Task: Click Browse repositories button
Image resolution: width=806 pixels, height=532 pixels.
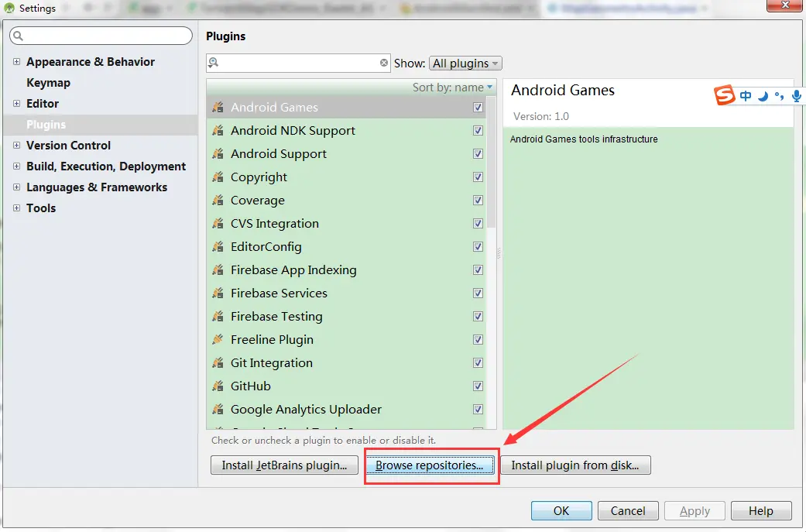Action: click(430, 465)
